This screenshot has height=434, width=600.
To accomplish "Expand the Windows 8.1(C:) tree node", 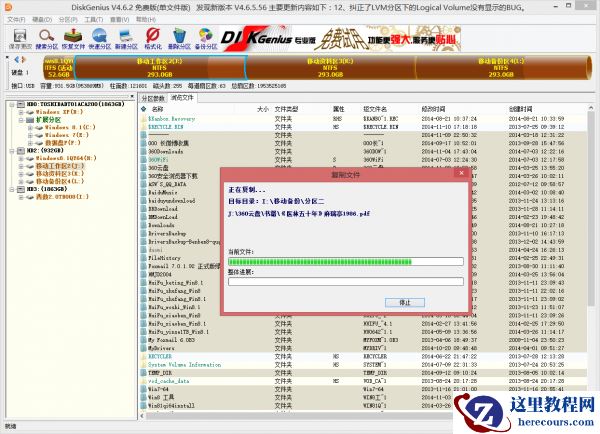I will [x=30, y=127].
